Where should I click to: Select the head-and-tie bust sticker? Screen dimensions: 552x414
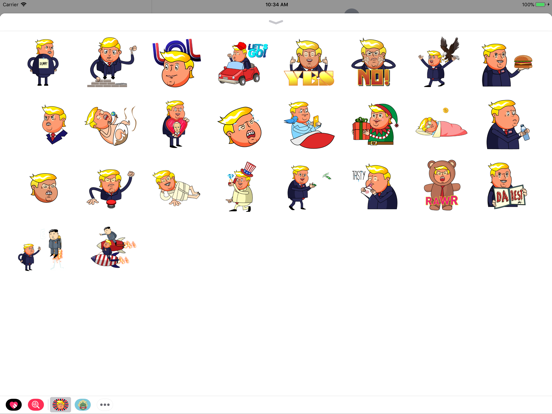click(x=55, y=125)
